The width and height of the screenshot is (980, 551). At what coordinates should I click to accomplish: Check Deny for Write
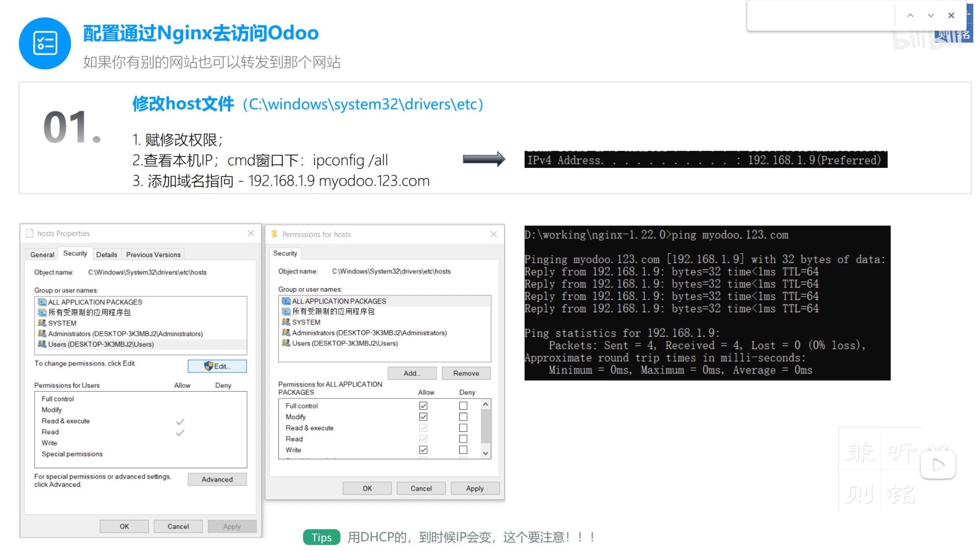pyautogui.click(x=463, y=450)
